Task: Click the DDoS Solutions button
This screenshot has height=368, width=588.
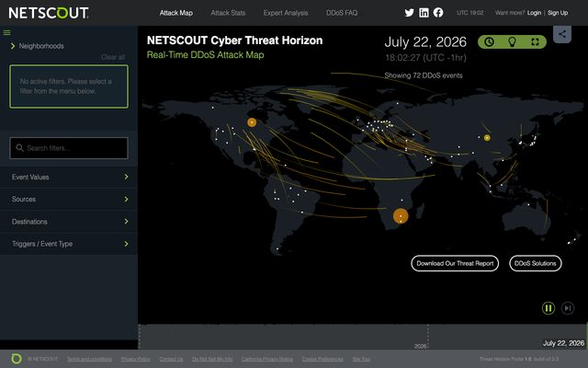Action: [x=535, y=263]
